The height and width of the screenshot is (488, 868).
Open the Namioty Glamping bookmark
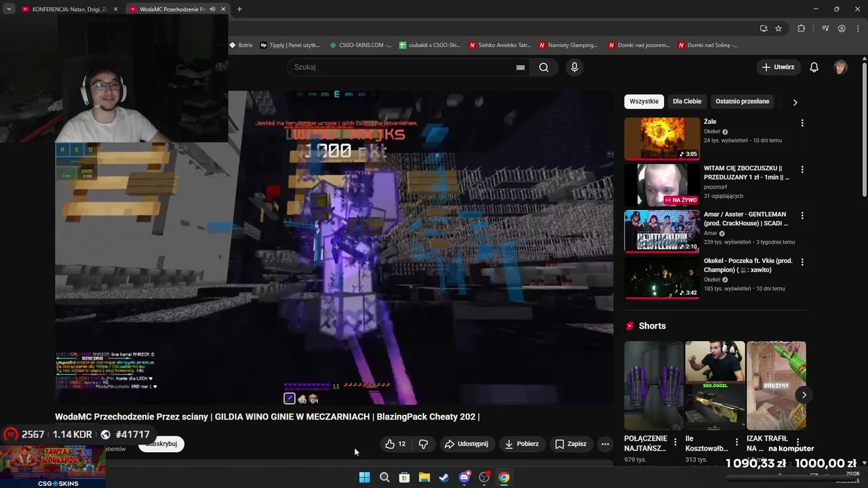pos(568,45)
